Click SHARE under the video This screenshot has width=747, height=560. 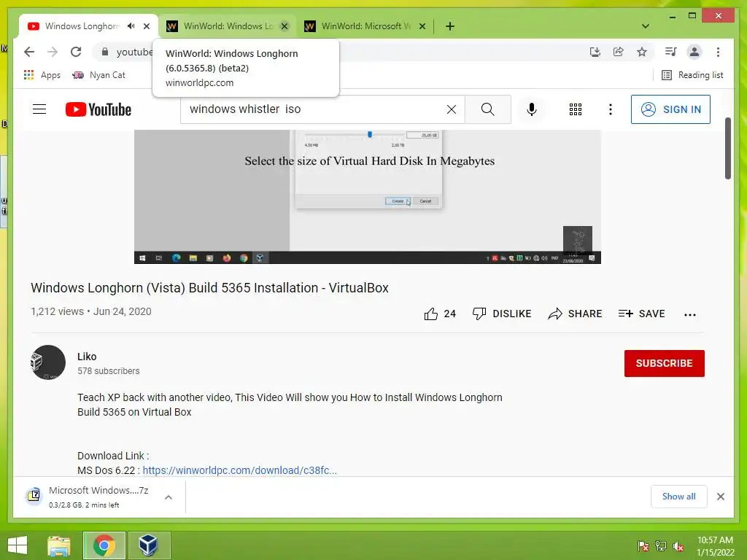coord(575,314)
